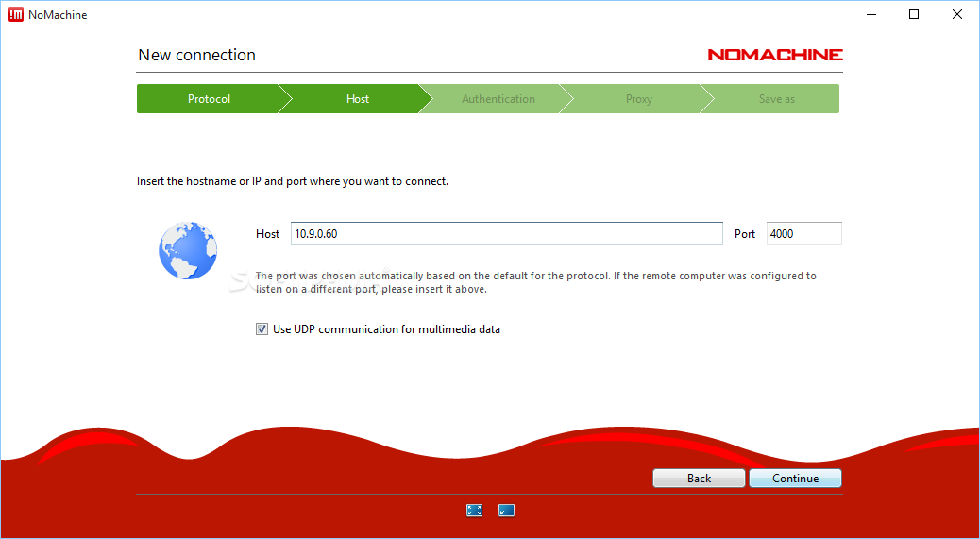Click the blue globe icon
The image size is (980, 539).
188,250
